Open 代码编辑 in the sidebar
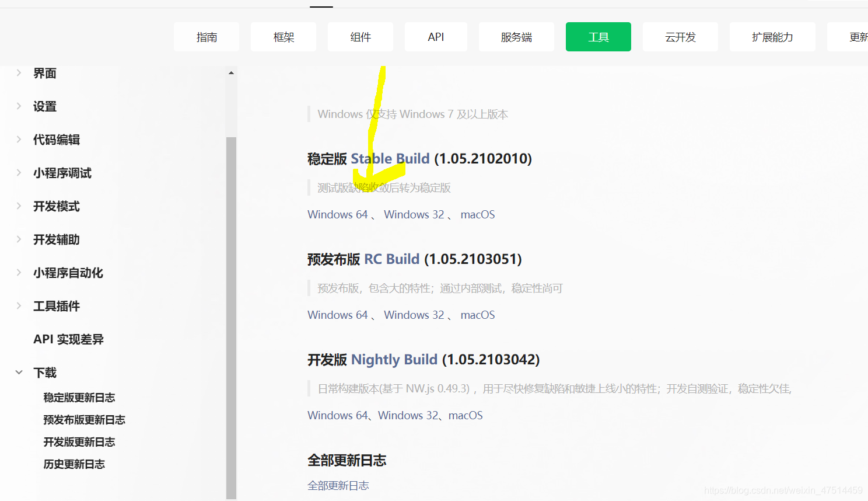 [x=57, y=140]
